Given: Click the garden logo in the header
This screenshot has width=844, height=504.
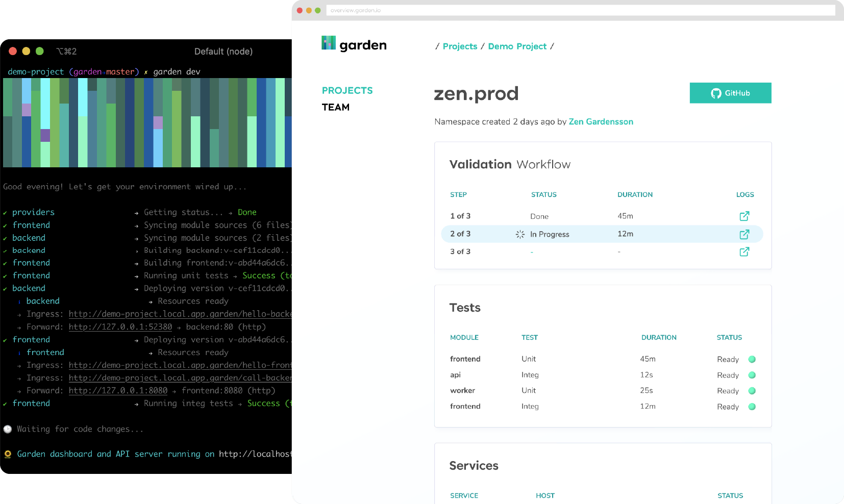Looking at the screenshot, I should click(354, 44).
